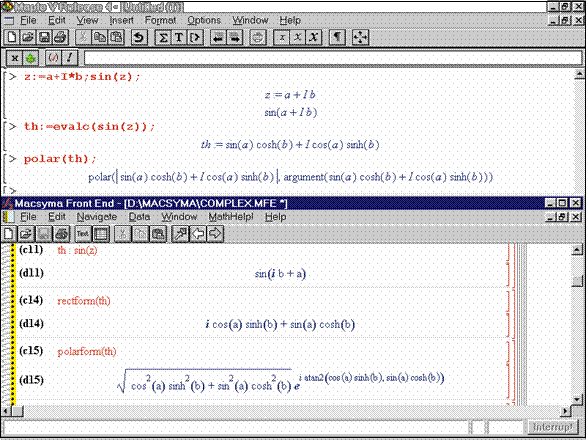The width and height of the screenshot is (586, 440).
Task: Open the Navigate menu in Macsyma
Action: [x=97, y=216]
